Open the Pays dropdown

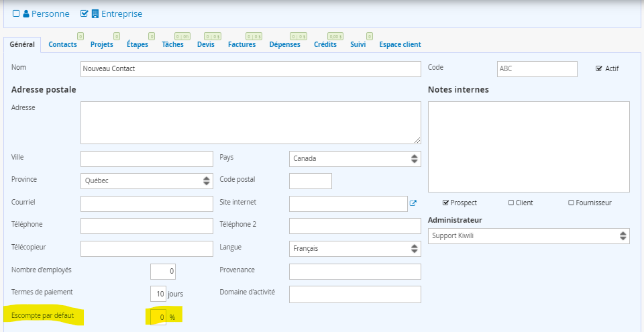[x=355, y=159]
